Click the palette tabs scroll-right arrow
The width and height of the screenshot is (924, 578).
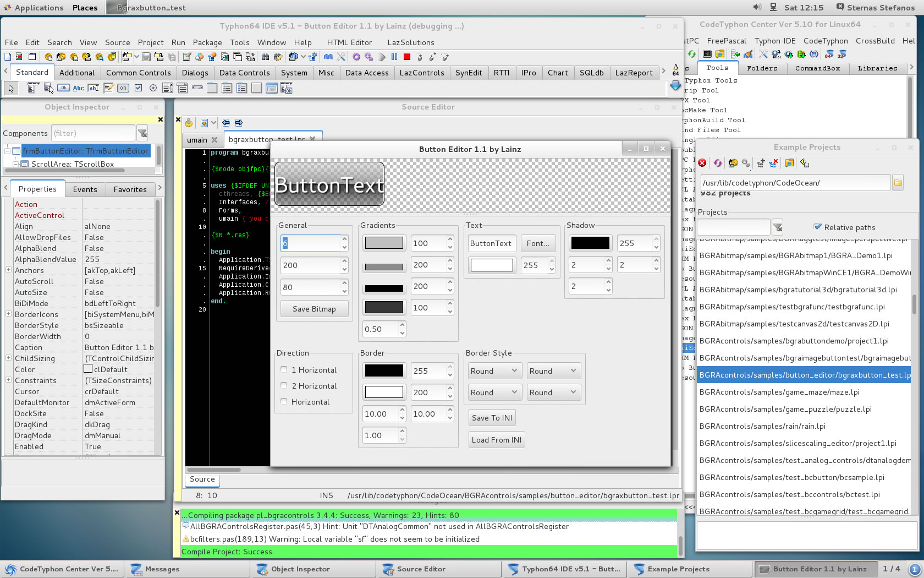(x=663, y=71)
